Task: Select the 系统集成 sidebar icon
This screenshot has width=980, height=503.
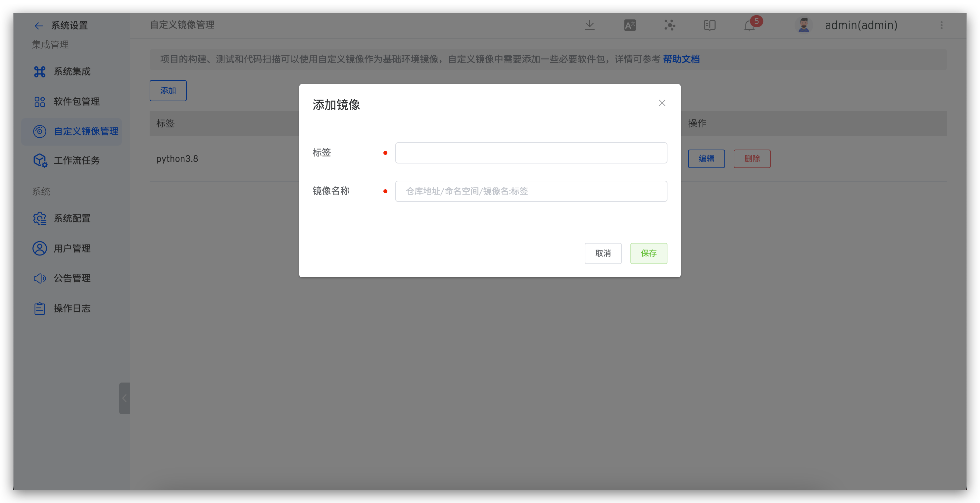Action: 40,71
